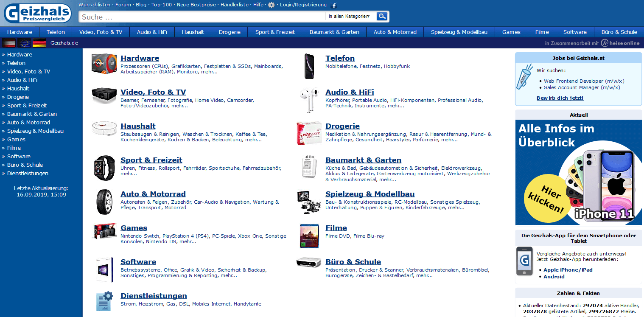This screenshot has width=644, height=317.
Task: Switch to the German flag site
Action: click(39, 43)
